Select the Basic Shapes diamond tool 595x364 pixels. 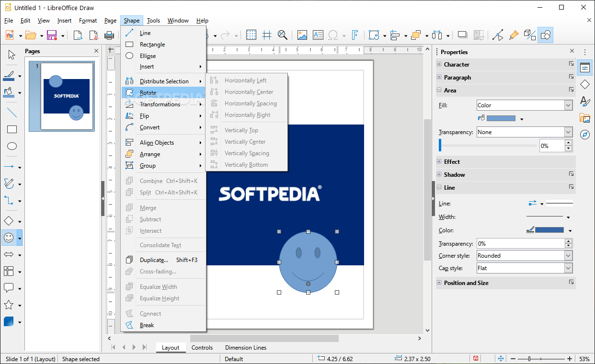pos(9,221)
